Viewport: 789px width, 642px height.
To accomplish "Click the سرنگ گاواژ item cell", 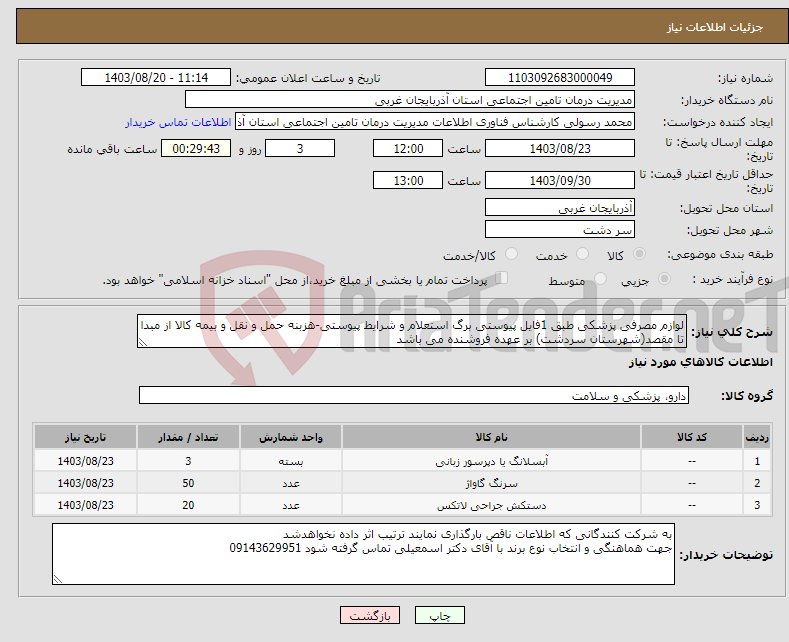I will (491, 483).
